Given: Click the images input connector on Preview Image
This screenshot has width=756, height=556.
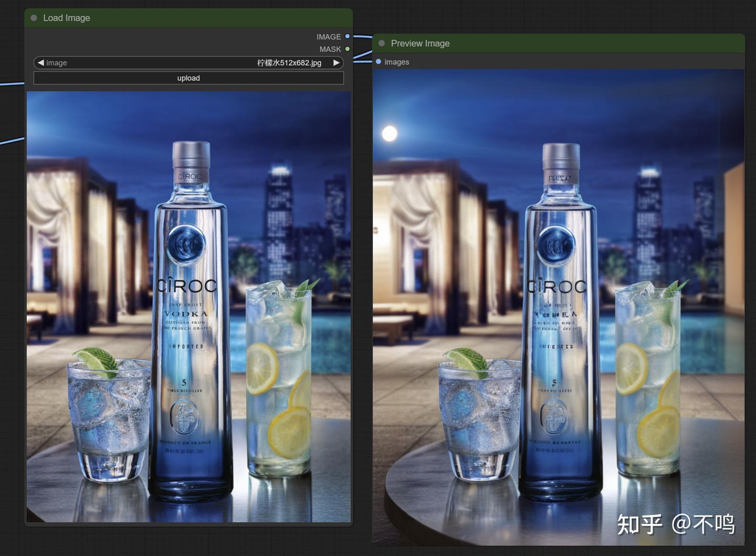Looking at the screenshot, I should 379,62.
